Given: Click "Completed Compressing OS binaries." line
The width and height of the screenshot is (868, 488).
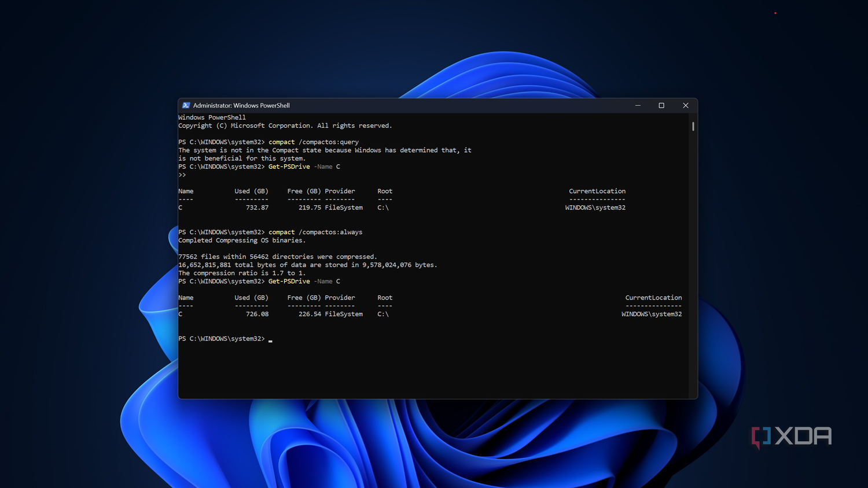Looking at the screenshot, I should [x=242, y=241].
